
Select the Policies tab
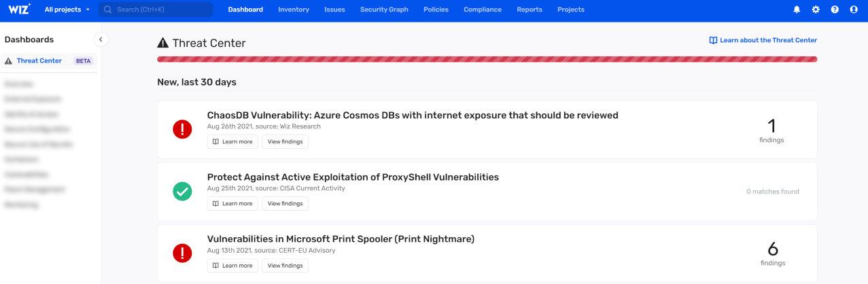point(436,10)
